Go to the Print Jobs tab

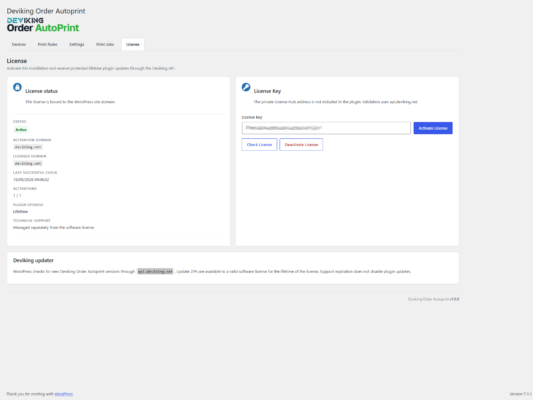click(x=105, y=45)
